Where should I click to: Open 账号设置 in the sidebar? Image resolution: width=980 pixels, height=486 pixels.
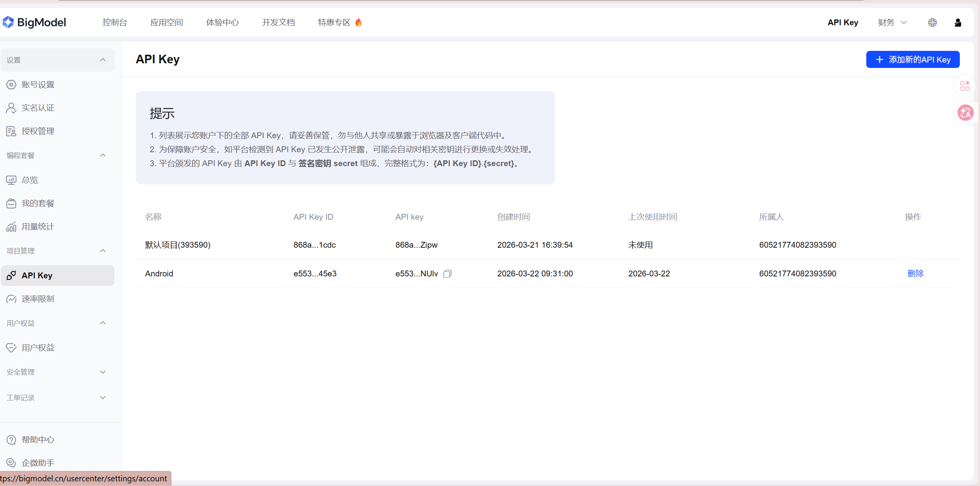coord(38,85)
